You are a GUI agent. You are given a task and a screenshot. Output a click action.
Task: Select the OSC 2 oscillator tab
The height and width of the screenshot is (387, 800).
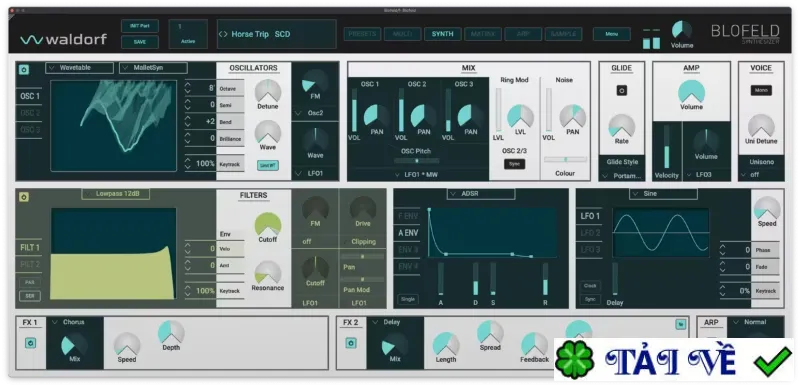(x=30, y=113)
